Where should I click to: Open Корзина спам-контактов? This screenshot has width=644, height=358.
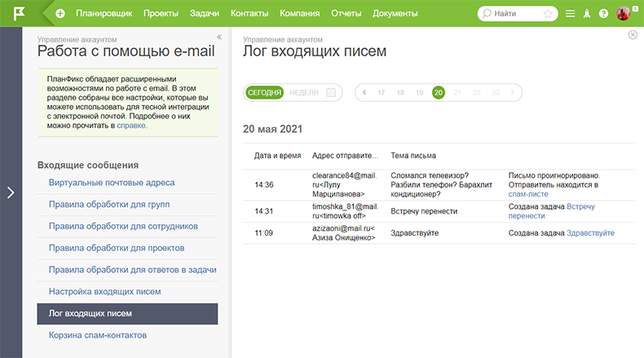coord(98,335)
